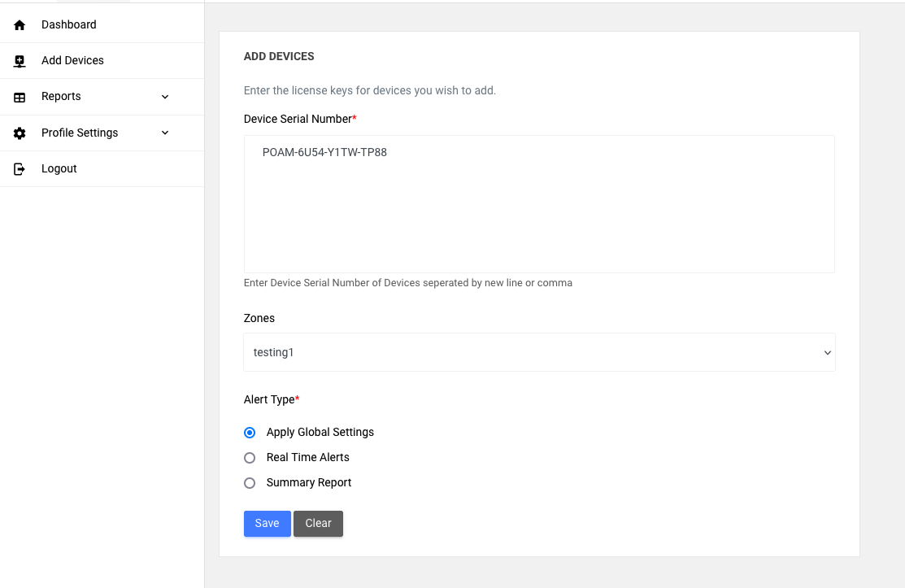
Task: Choose the Real Time Alerts radio option
Action: point(250,458)
